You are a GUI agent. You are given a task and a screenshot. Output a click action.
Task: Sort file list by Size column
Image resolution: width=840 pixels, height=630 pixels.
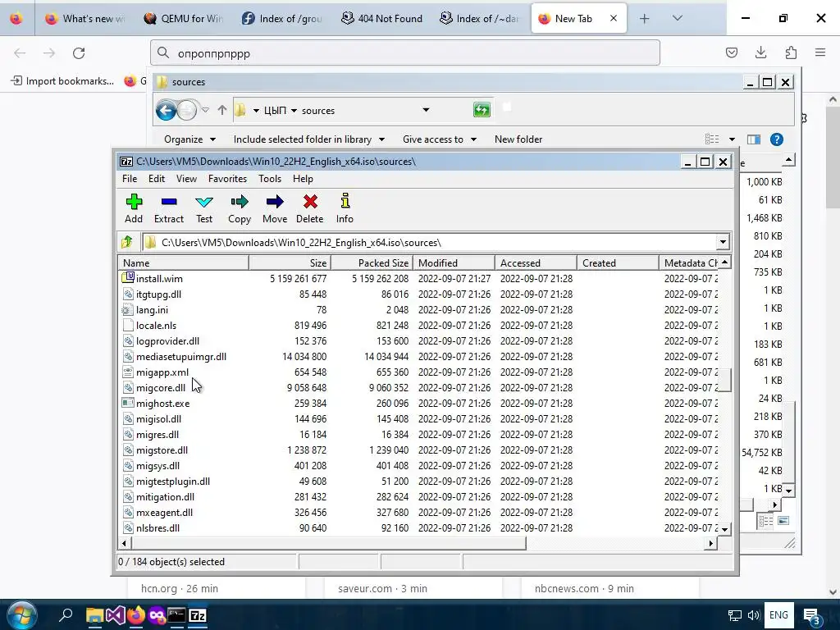[290, 262]
